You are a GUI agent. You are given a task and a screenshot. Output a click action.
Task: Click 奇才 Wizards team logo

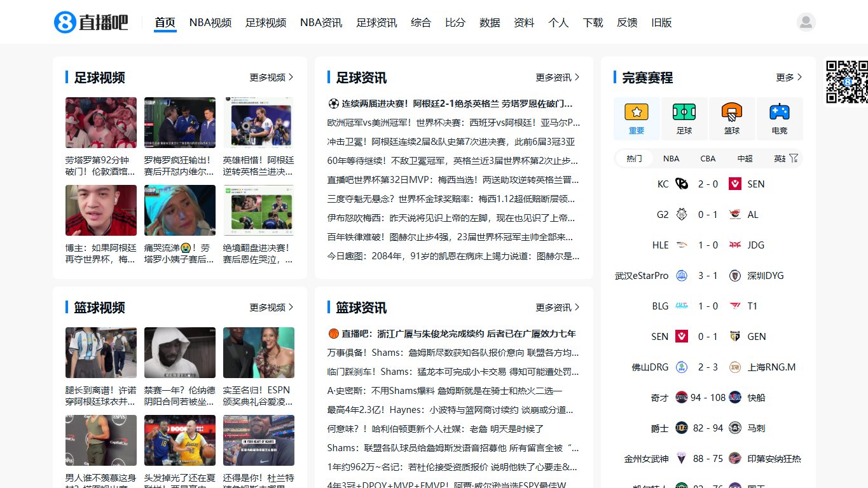tap(682, 397)
